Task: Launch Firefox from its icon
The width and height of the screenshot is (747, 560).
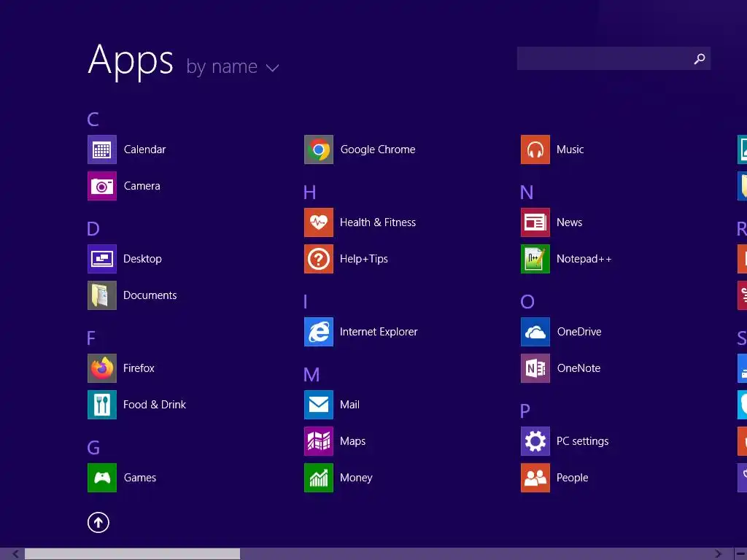Action: click(102, 368)
